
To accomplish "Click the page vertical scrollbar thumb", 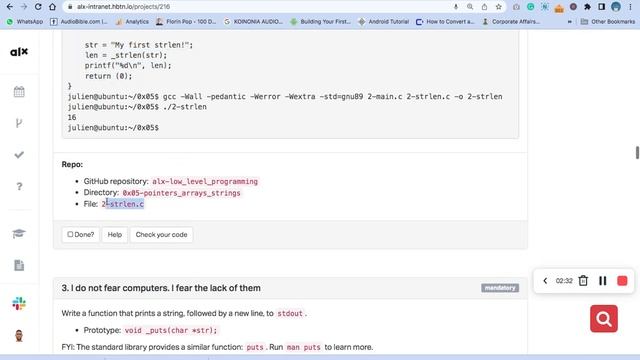I will 637,152.
